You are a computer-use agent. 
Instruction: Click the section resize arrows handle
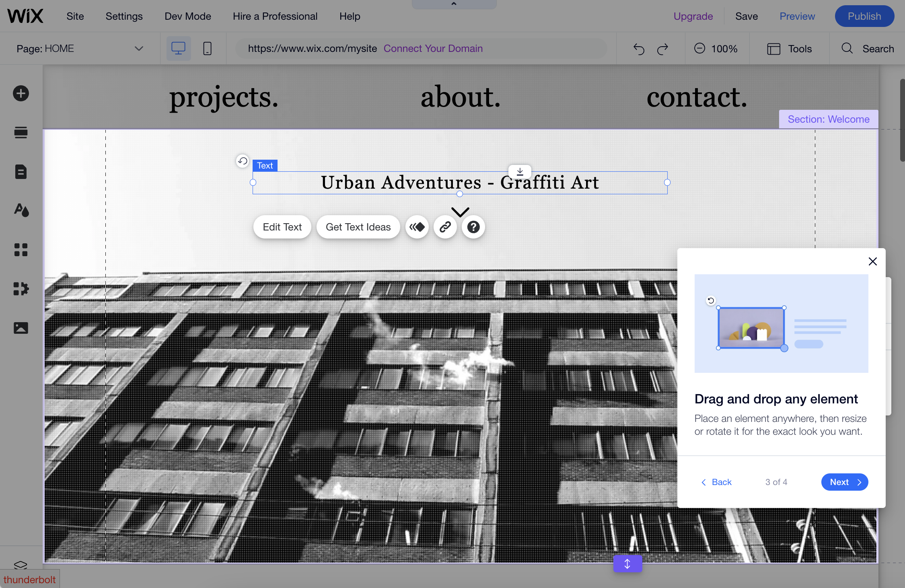(627, 564)
